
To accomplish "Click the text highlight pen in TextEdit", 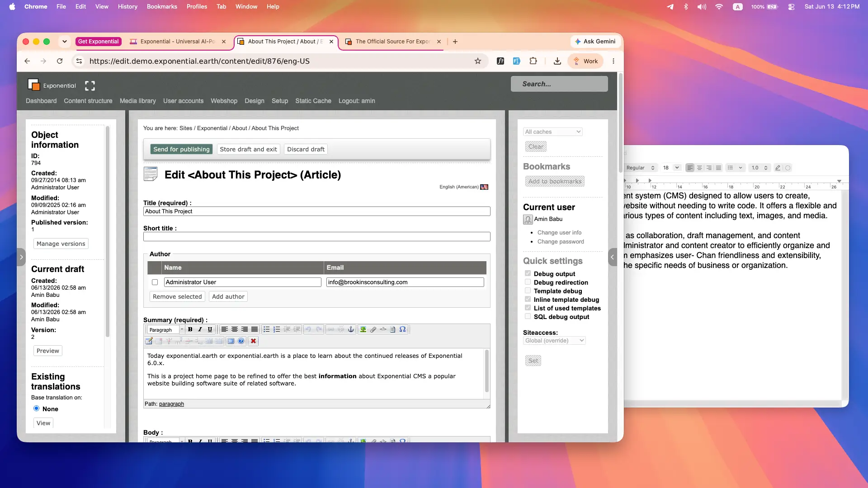I will point(778,168).
